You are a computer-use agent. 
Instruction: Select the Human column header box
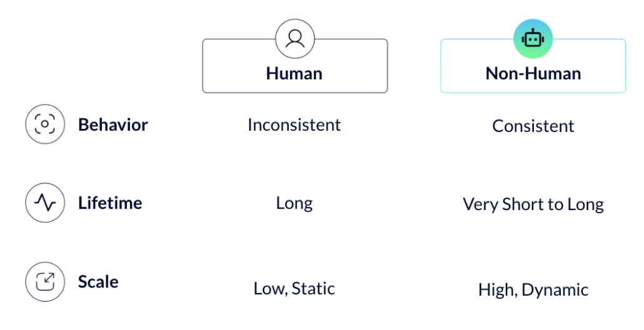point(295,66)
